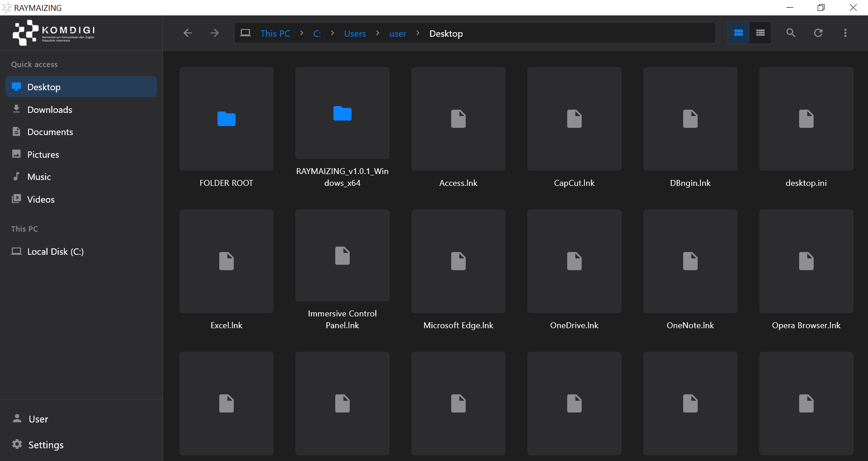Open Downloads in the sidebar
Screen dimensions: 868x461
[x=82, y=109]
